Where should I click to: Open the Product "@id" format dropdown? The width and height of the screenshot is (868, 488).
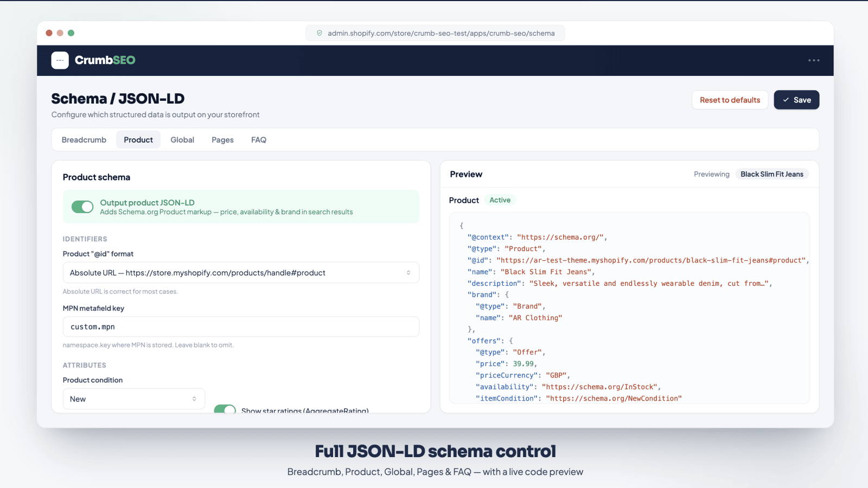pyautogui.click(x=241, y=273)
